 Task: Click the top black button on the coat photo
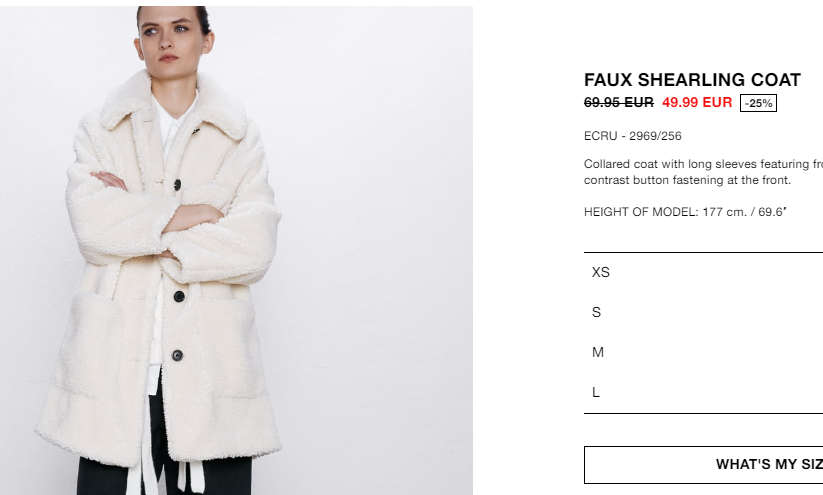click(177, 185)
